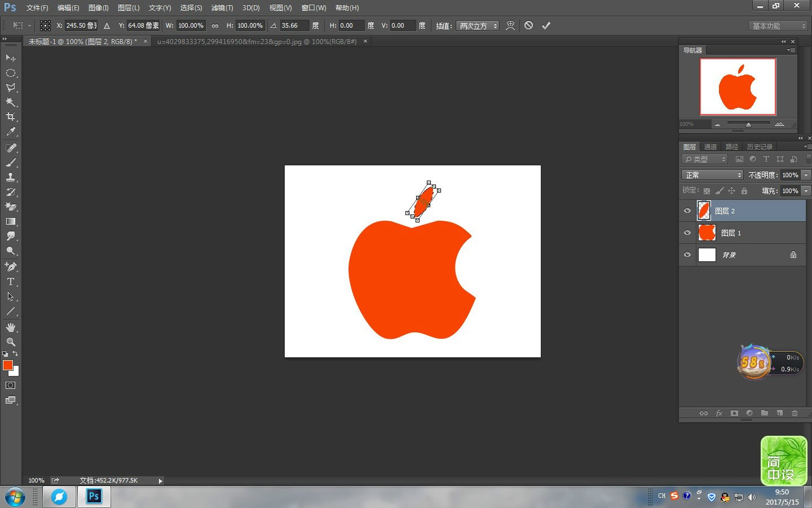Switch to the 通道 tab
This screenshot has height=508, width=812.
coord(710,147)
